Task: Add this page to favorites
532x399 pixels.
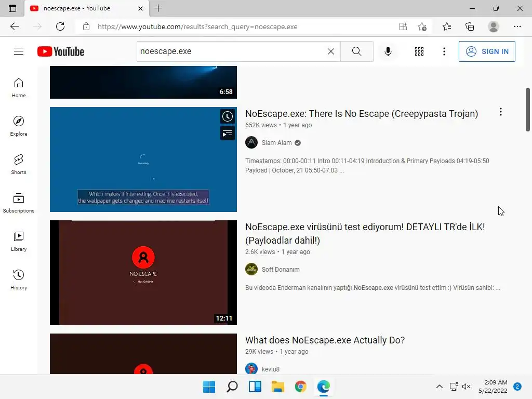Action: [x=422, y=26]
